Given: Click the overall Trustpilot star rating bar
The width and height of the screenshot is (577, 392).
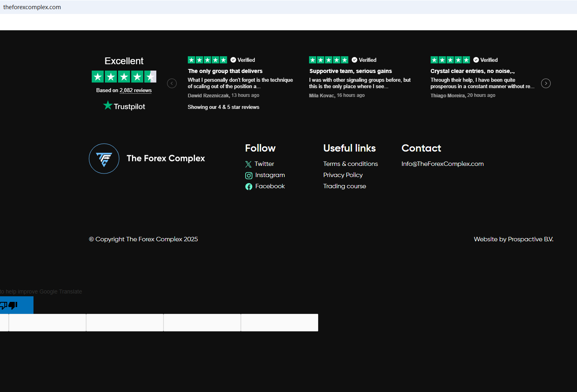Looking at the screenshot, I should tap(124, 77).
